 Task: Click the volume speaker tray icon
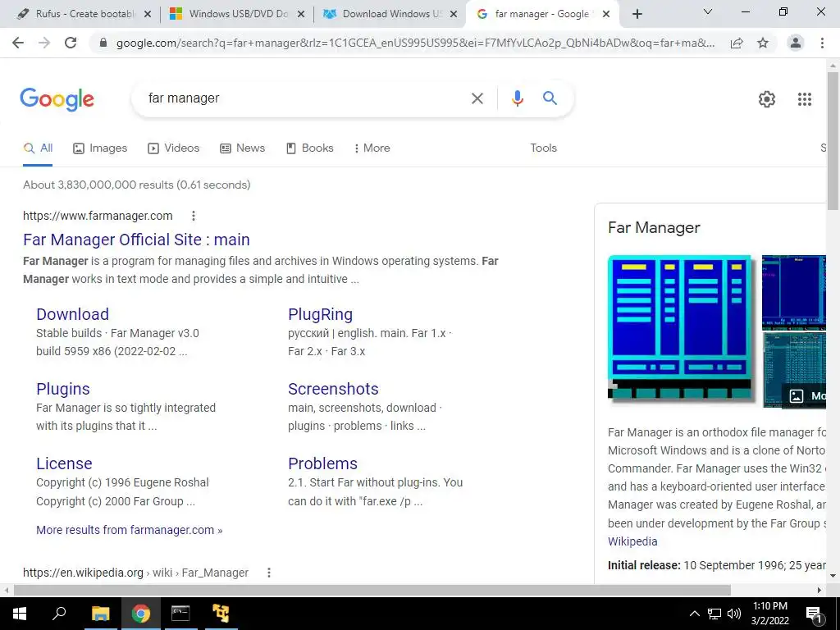tap(734, 614)
